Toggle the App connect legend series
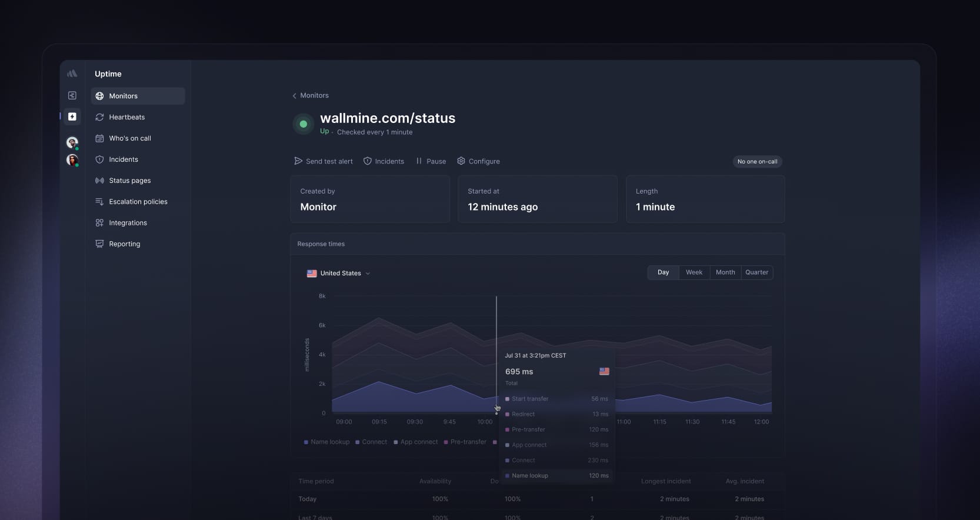The image size is (980, 520). [415, 442]
